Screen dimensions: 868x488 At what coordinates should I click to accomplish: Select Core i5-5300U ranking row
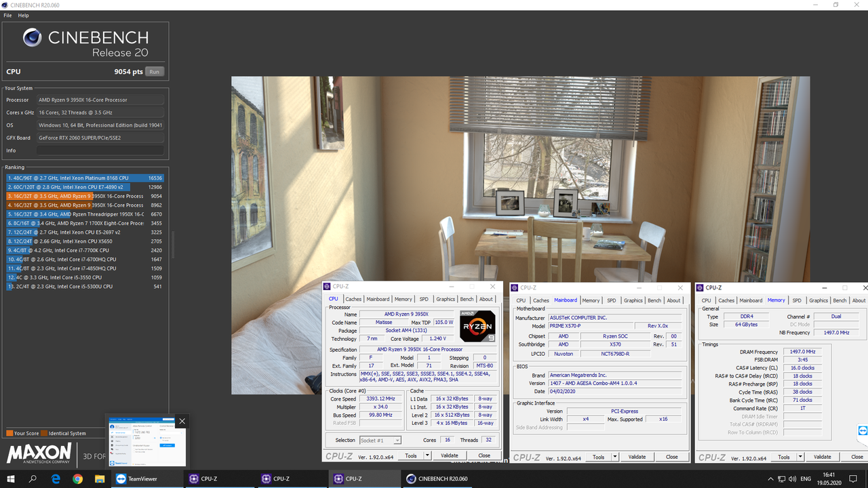tap(85, 287)
